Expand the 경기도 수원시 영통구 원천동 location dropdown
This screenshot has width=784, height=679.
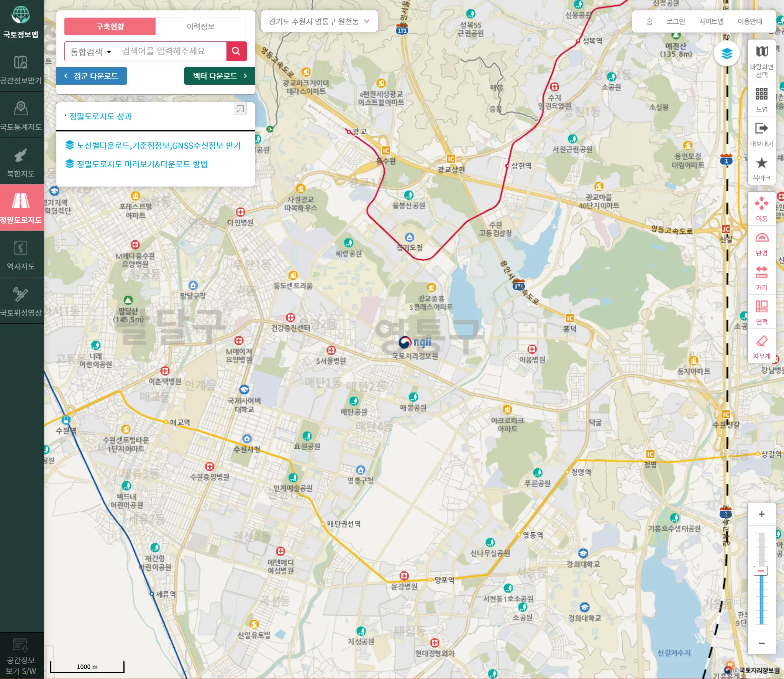(x=319, y=21)
